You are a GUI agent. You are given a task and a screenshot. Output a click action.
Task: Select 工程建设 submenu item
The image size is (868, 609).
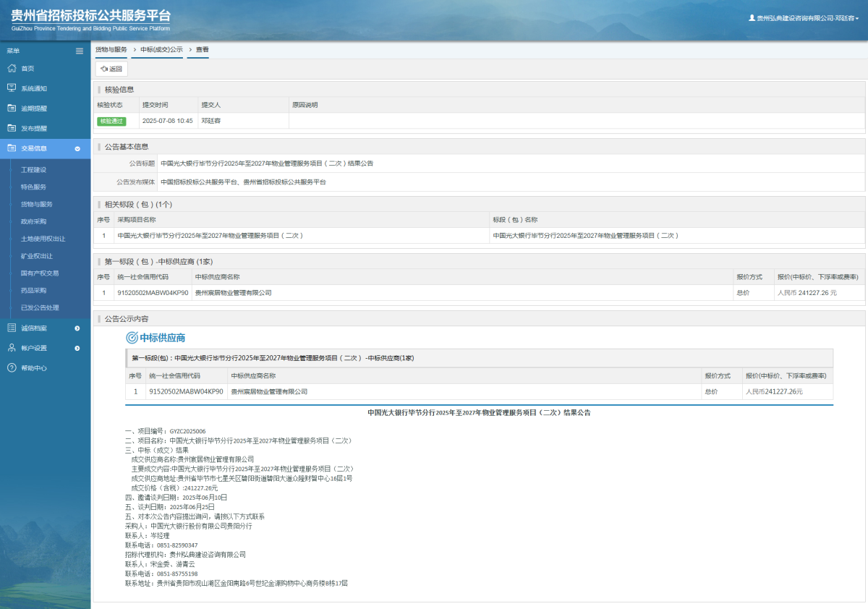[33, 169]
